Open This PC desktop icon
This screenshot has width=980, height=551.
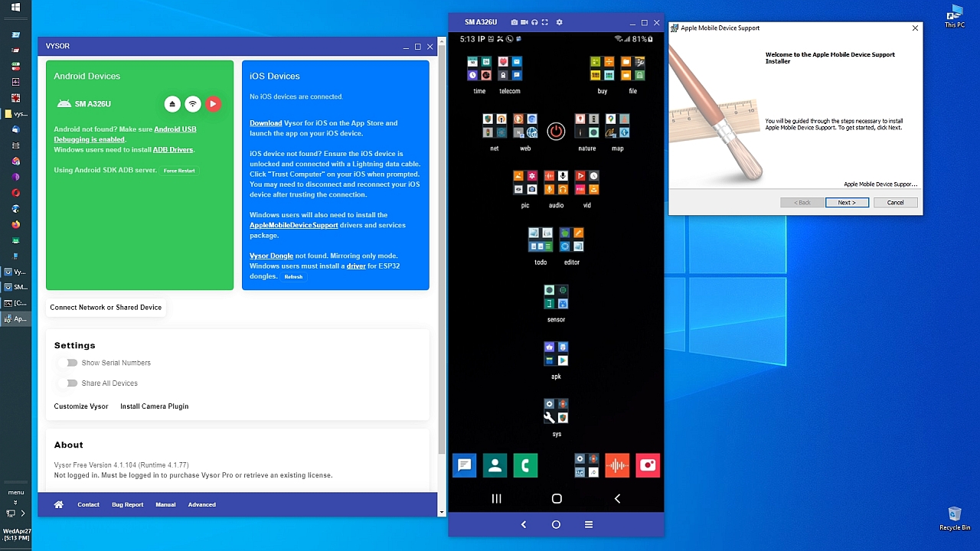[955, 17]
